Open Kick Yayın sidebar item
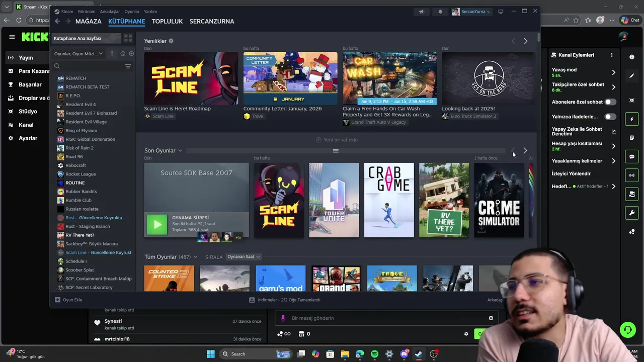 (26, 58)
